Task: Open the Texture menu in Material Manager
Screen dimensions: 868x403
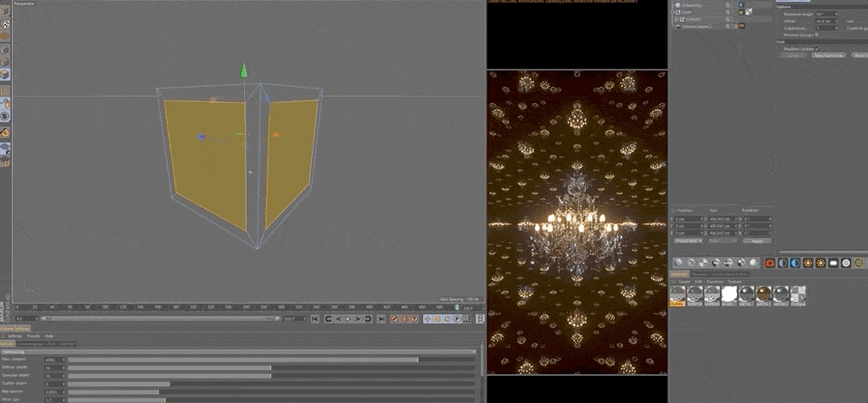Action: pos(735,282)
